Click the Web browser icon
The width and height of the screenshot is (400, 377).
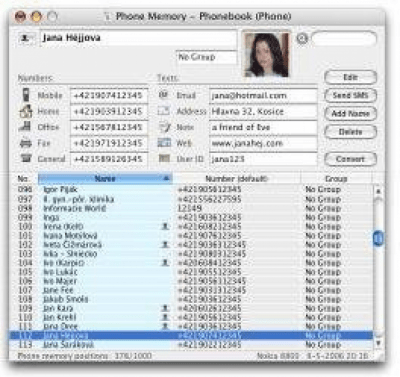pyautogui.click(x=164, y=143)
